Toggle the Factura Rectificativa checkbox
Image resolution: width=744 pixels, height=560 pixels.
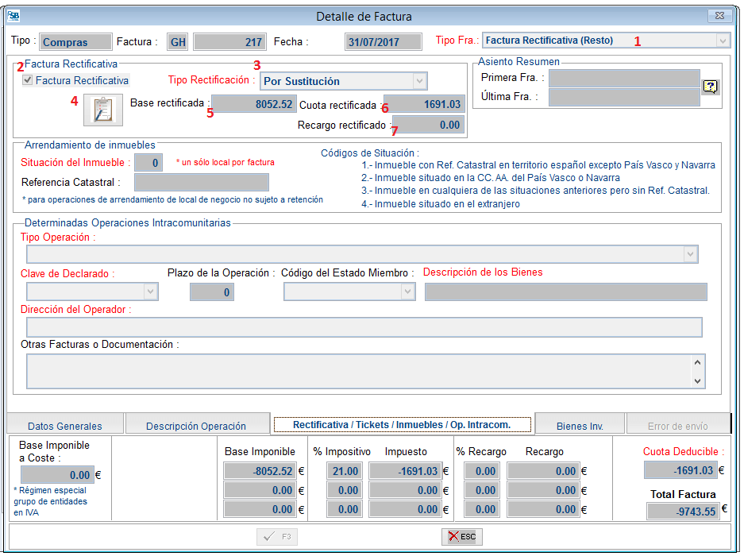(x=28, y=80)
